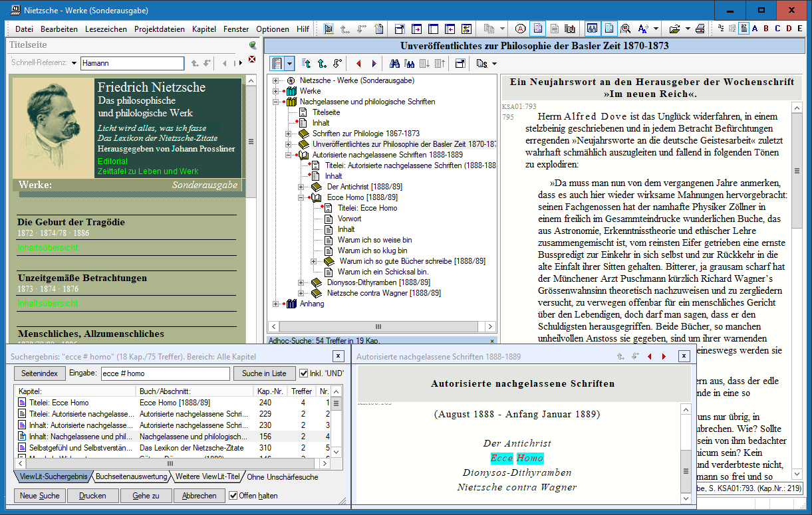Toggle the Inkl. 'UND' checkbox

point(304,373)
